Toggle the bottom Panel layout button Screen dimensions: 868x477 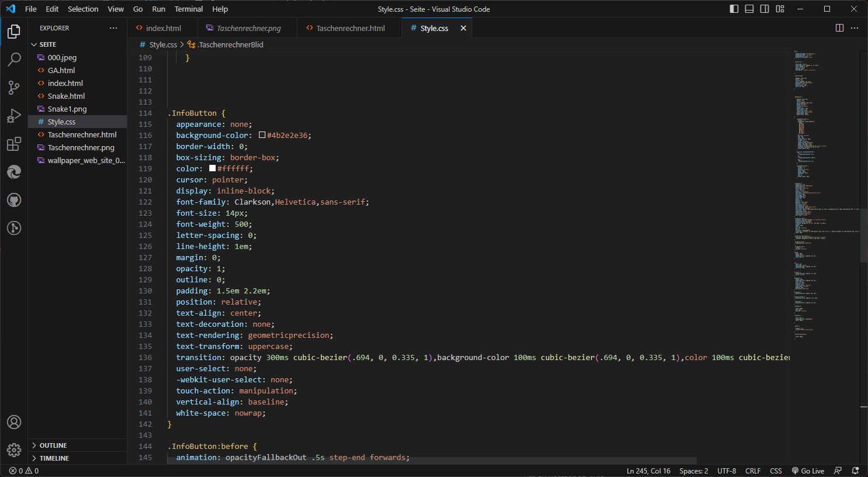tap(749, 9)
